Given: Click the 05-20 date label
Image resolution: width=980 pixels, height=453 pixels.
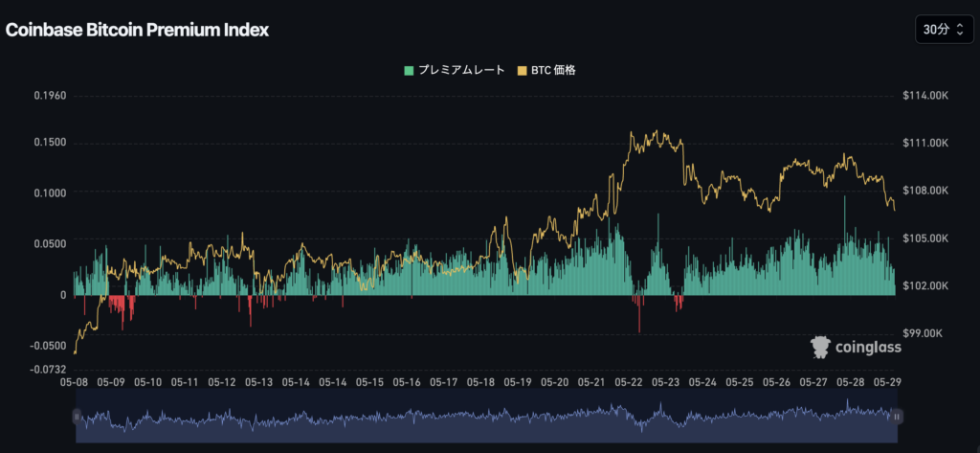Looking at the screenshot, I should (x=554, y=381).
